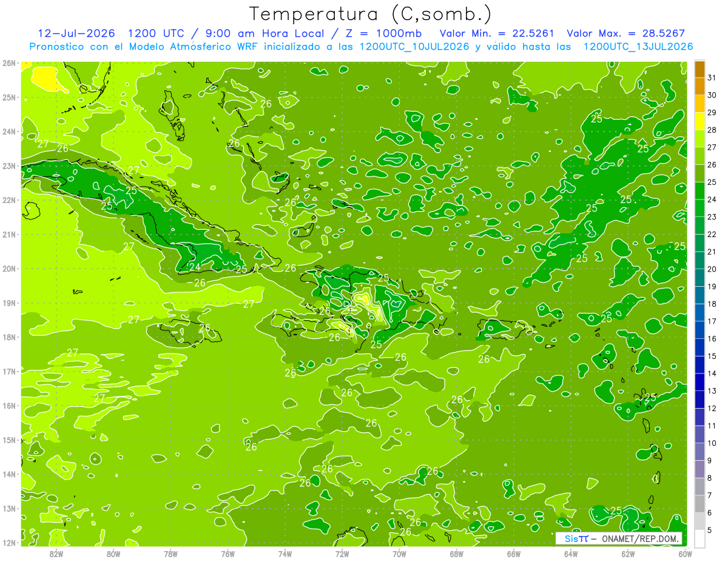Click the "Valor Min. = 22.5261" value
Image resolution: width=728 pixels, height=562 pixels.
pyautogui.click(x=497, y=33)
